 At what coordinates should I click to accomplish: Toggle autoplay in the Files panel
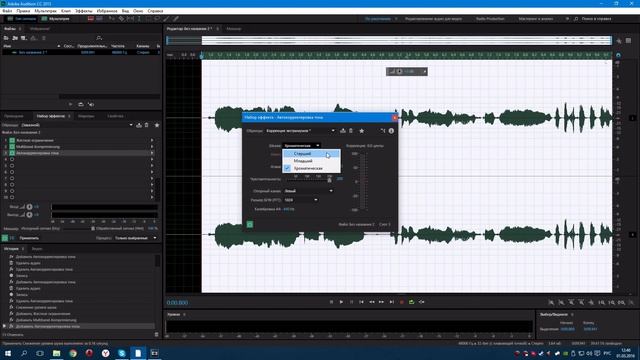tap(91, 104)
